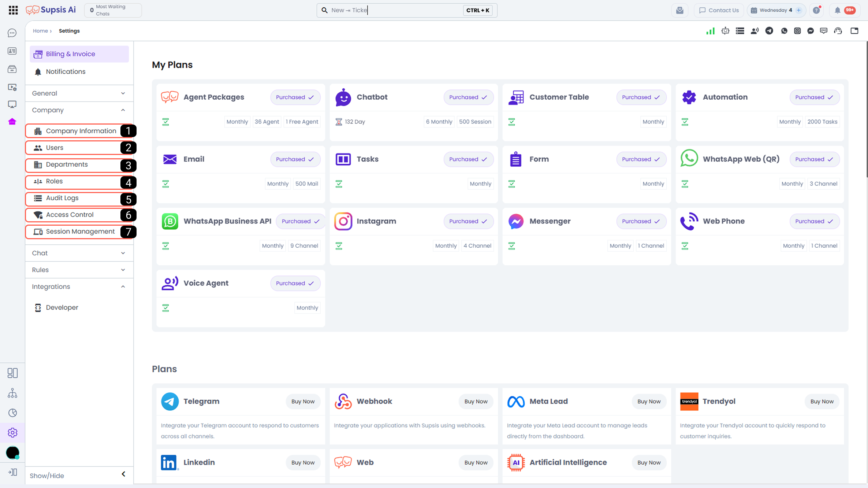This screenshot has height=488, width=868.
Task: Open the apps grid menu
Action: tap(13, 10)
